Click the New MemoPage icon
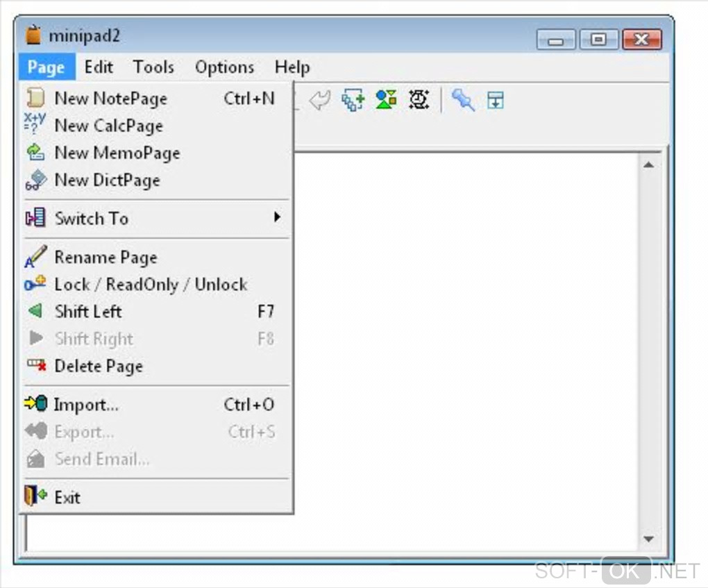 click(x=35, y=152)
